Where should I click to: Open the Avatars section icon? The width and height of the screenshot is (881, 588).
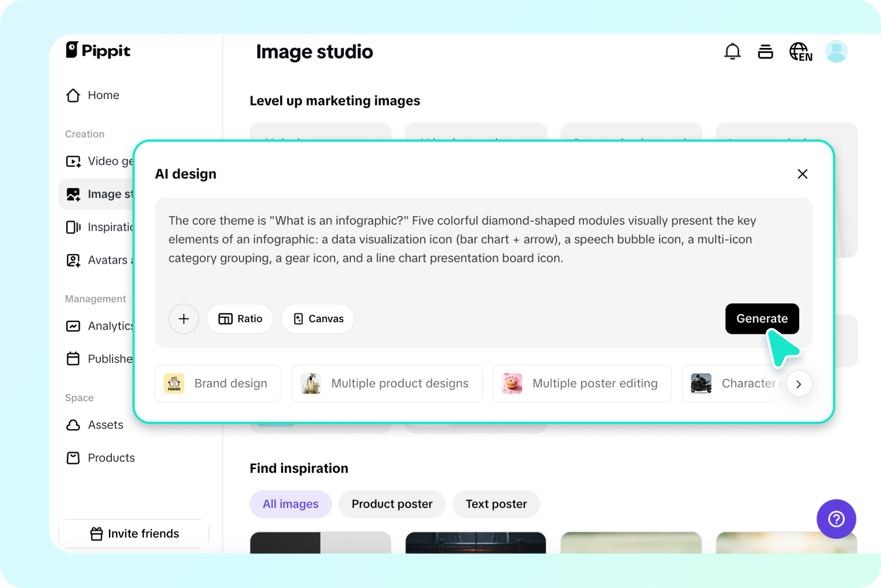73,259
